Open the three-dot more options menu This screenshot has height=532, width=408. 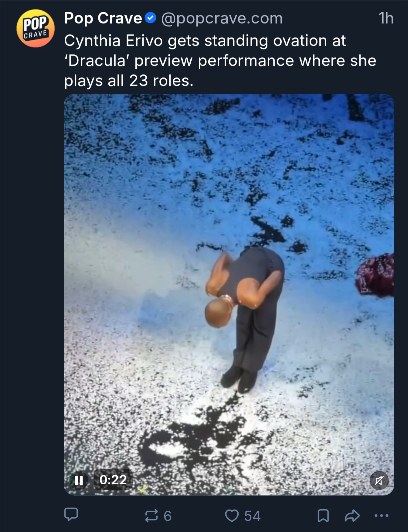pos(381,515)
